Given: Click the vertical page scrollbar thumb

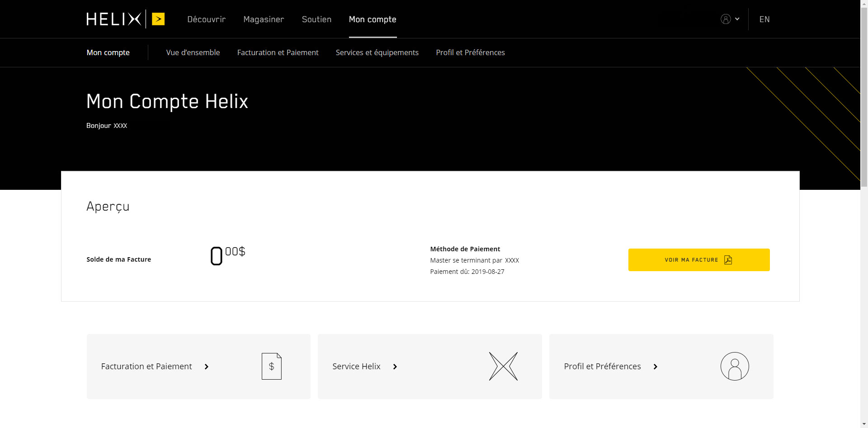Looking at the screenshot, I should (864, 97).
